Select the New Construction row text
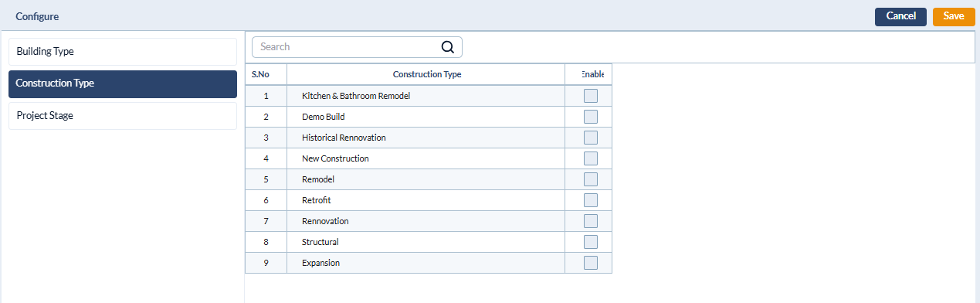980x303 pixels. coord(335,158)
